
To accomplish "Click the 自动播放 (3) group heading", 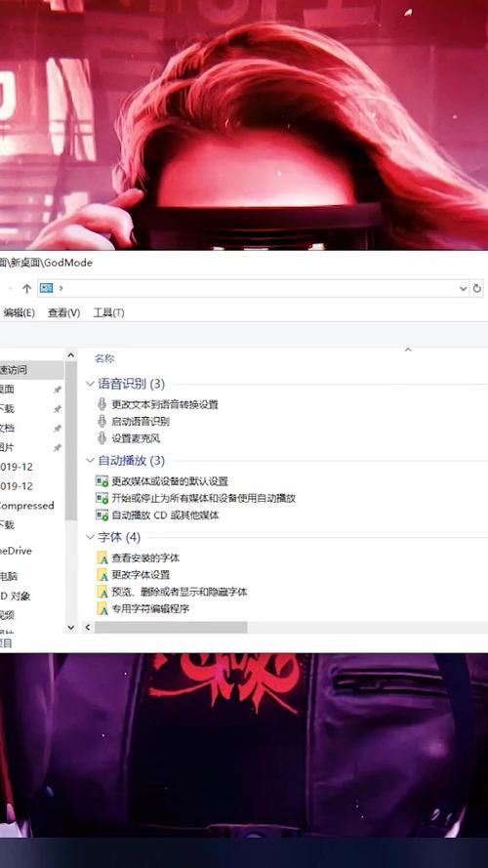I will [131, 461].
